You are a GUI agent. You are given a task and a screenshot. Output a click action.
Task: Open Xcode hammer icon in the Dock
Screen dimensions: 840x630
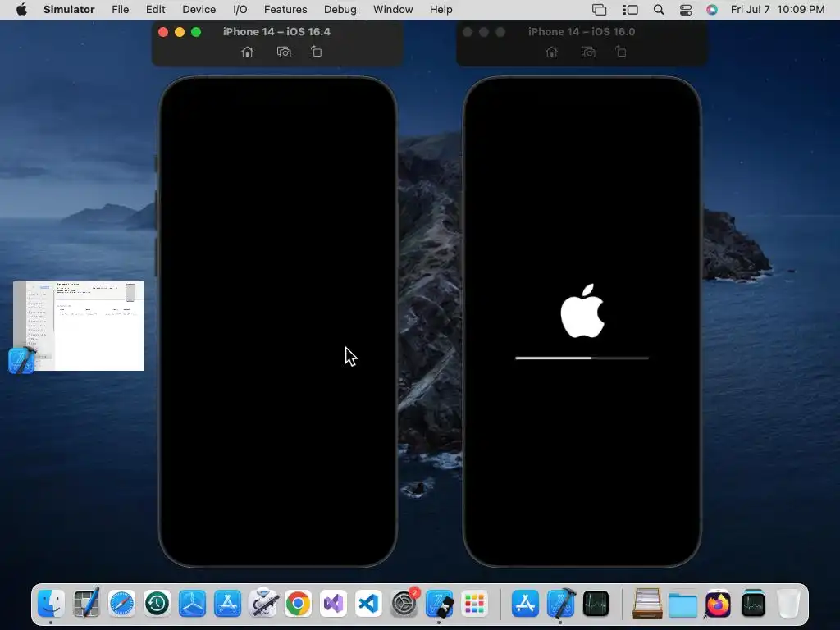point(560,604)
